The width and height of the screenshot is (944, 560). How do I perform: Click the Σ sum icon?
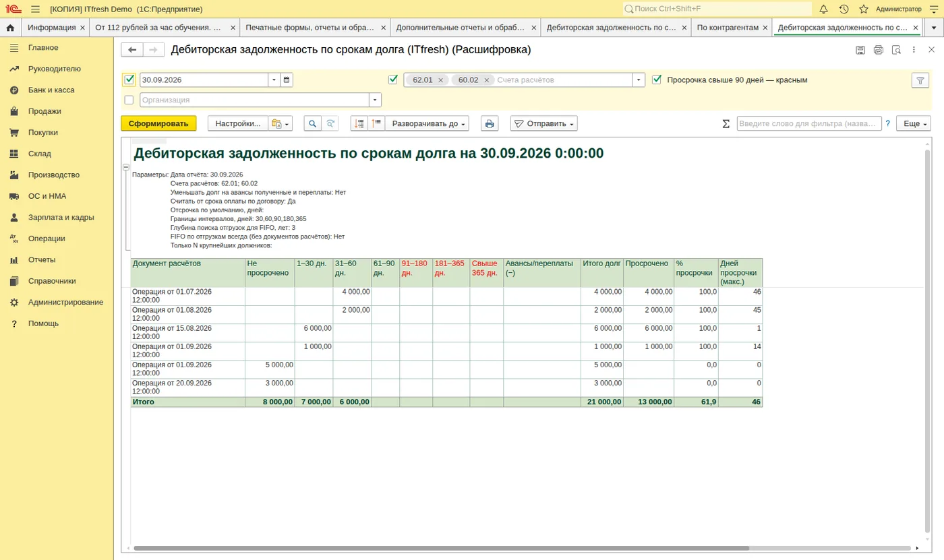(726, 124)
